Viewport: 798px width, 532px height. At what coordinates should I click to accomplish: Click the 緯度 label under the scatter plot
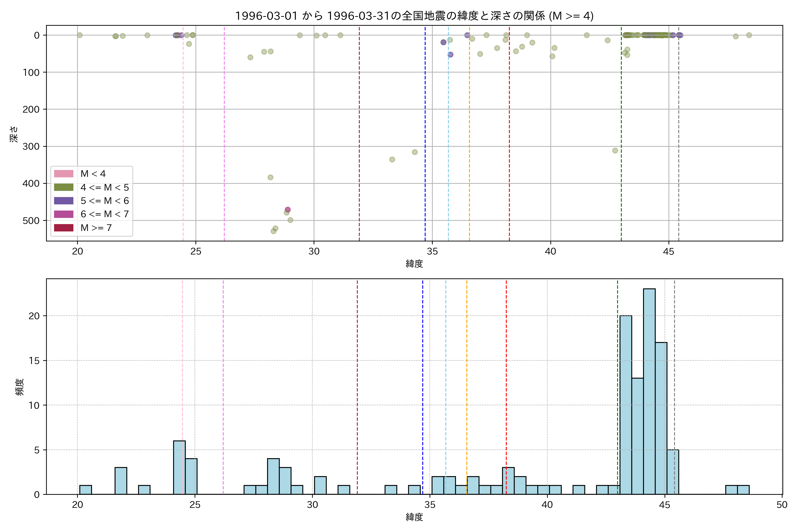(x=414, y=264)
